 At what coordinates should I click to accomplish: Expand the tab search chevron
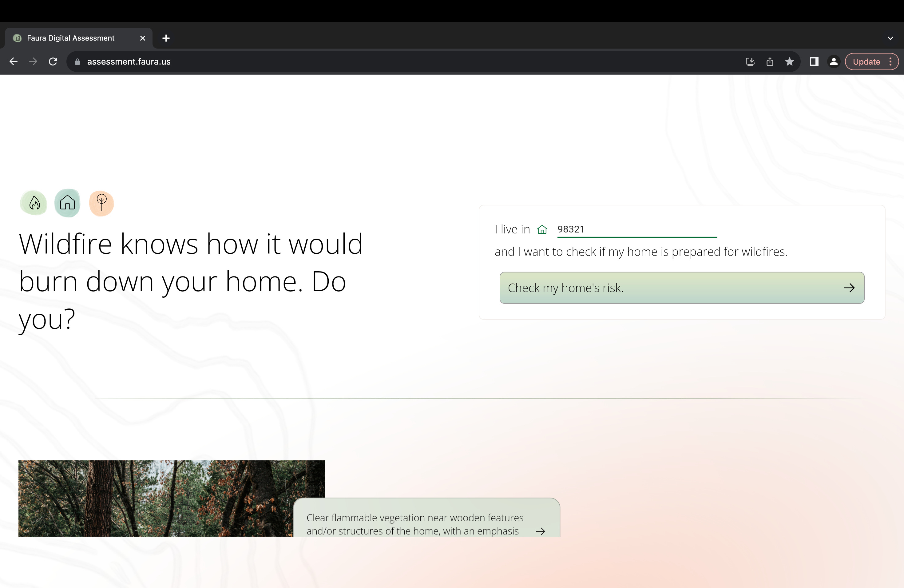[890, 38]
